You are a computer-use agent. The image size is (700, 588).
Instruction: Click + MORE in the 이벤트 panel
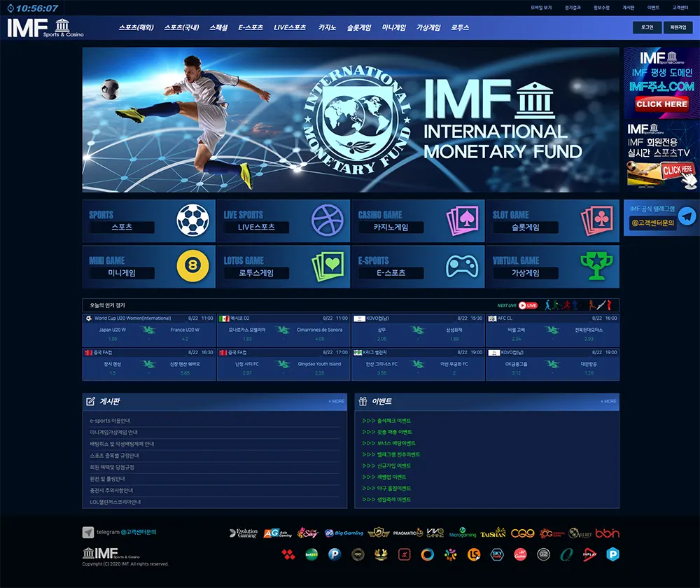608,401
